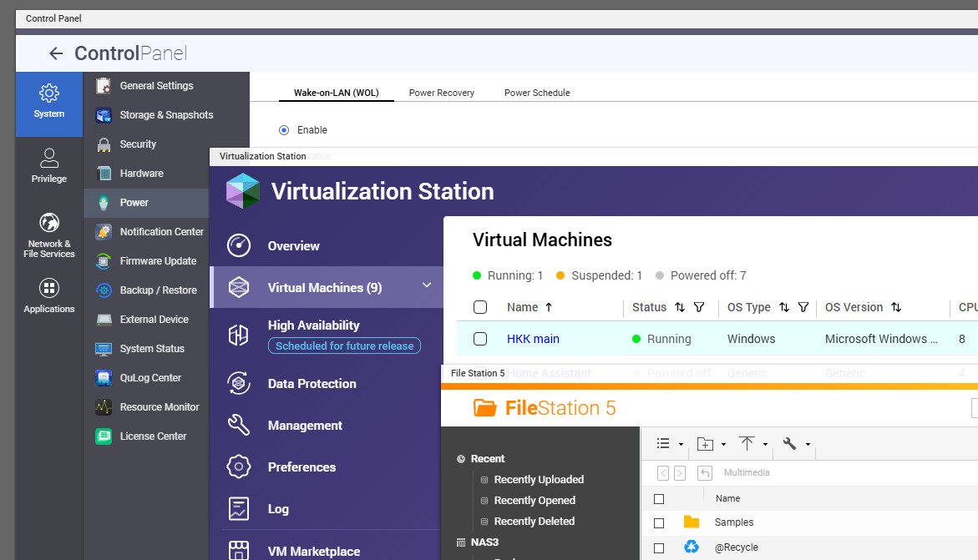The height and width of the screenshot is (560, 978).
Task: Open the System category in Control Panel
Action: click(x=49, y=102)
